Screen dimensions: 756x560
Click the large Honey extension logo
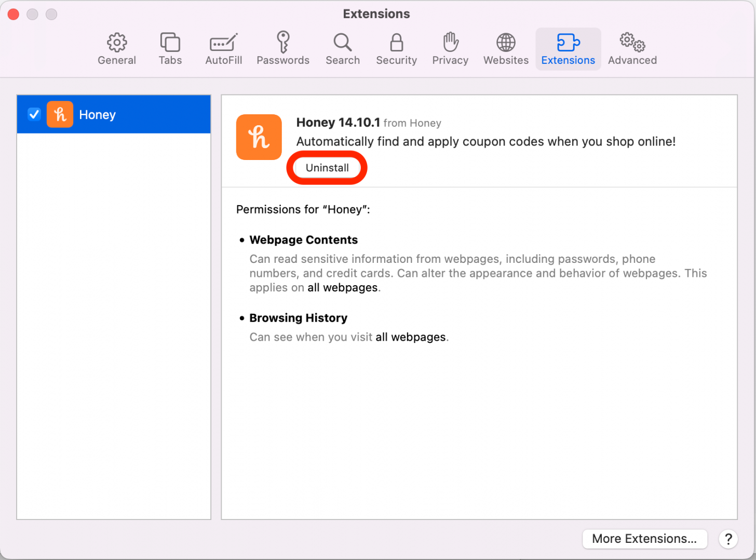pos(259,137)
